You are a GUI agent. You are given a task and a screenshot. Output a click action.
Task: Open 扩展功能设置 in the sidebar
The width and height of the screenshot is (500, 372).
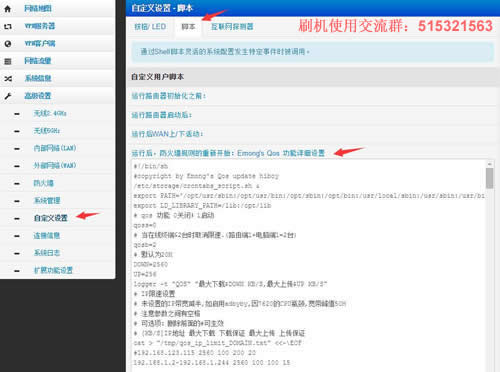coord(53,270)
